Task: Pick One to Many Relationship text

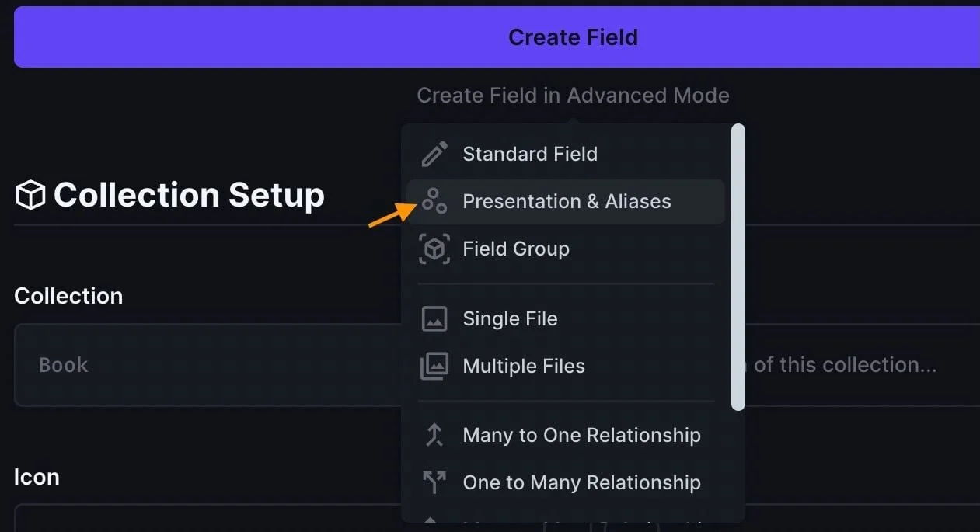Action: pyautogui.click(x=581, y=482)
